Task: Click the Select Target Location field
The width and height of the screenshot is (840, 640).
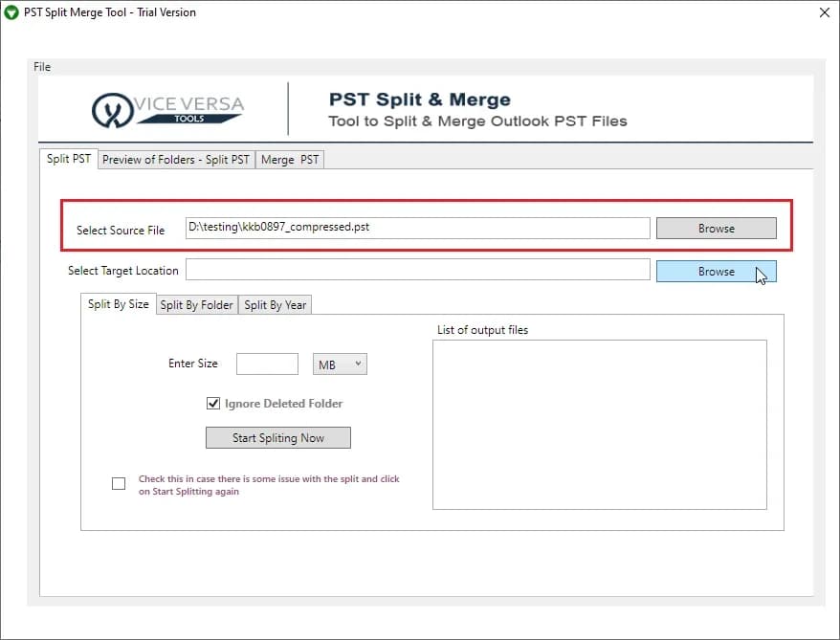Action: point(418,270)
